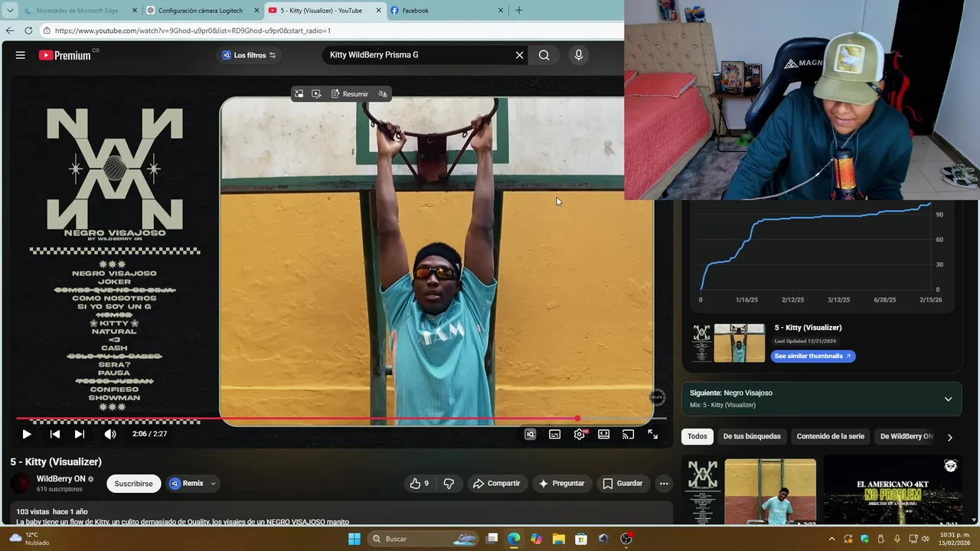Cast video to a device
This screenshot has height=551, width=980.
click(628, 434)
